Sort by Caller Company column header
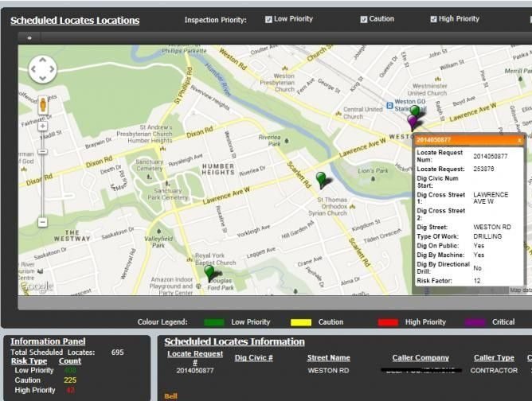532x401 pixels. 421,358
